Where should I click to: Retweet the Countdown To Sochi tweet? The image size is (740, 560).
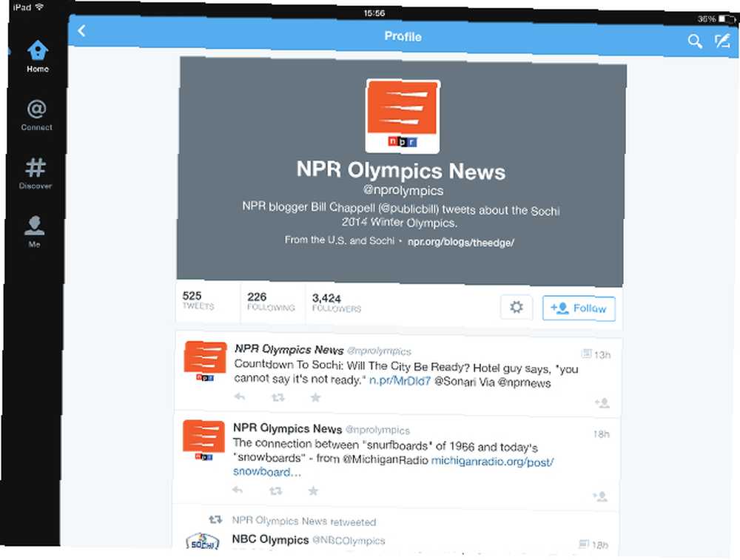tap(278, 398)
